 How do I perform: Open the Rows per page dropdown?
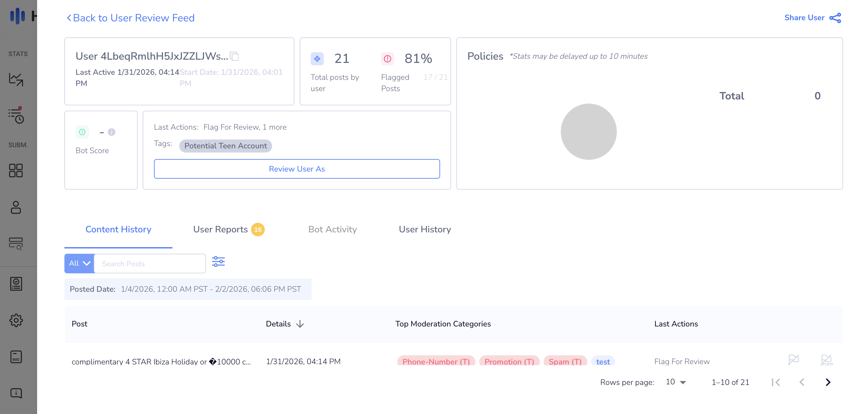tap(676, 382)
